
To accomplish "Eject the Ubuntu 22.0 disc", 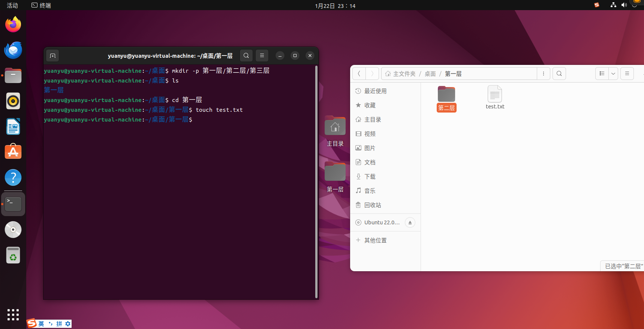I will point(410,222).
